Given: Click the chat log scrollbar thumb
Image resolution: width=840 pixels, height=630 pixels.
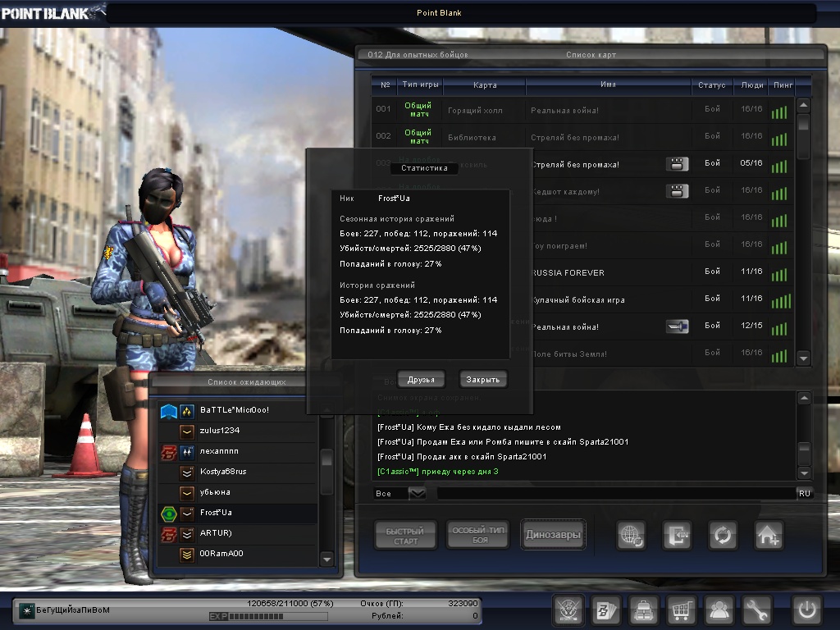Looking at the screenshot, I should 804,453.
